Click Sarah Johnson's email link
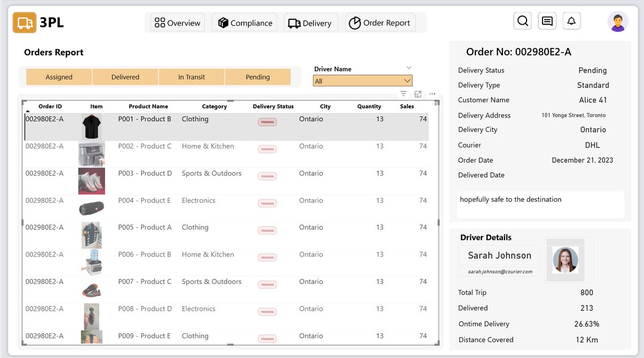 click(x=499, y=272)
